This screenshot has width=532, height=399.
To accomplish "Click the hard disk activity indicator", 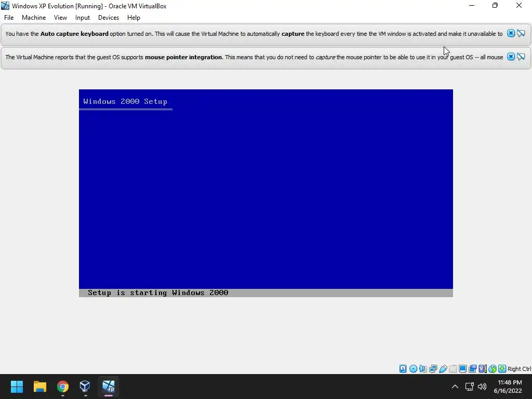I will pos(403,369).
